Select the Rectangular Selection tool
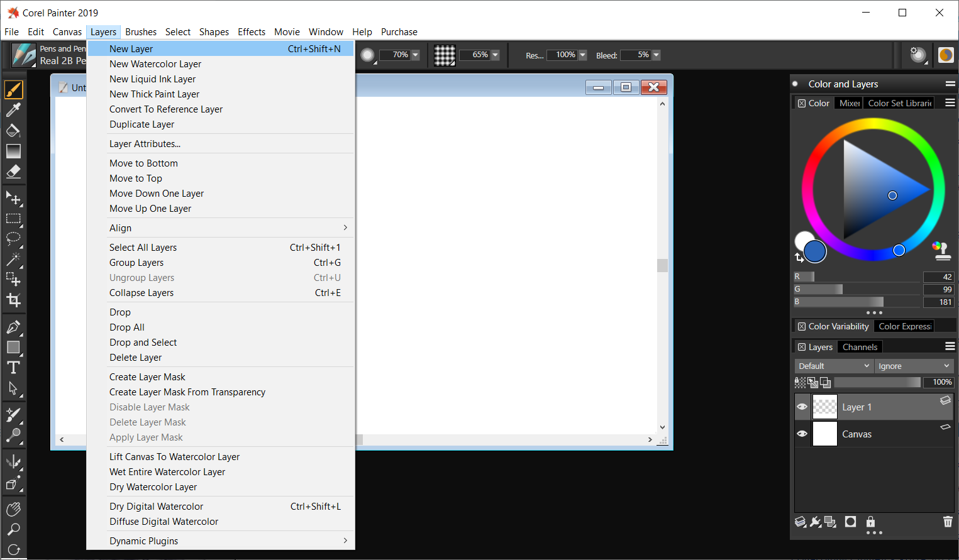959x560 pixels. [x=13, y=219]
